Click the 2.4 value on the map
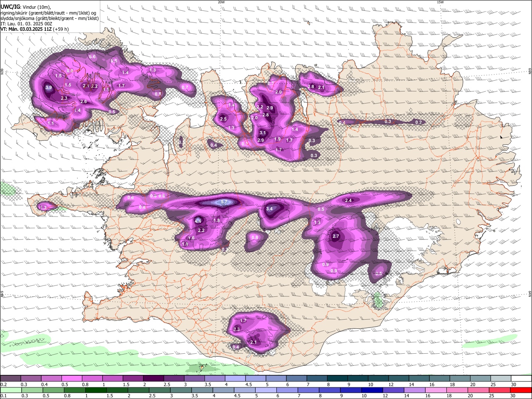Screen dimensions: 532x399 click(x=348, y=200)
